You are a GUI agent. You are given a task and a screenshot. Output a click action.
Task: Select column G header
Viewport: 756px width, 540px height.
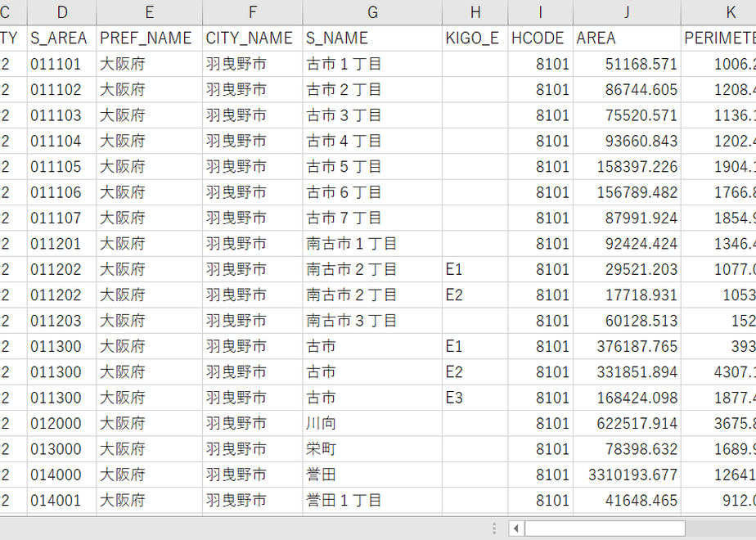click(x=372, y=12)
